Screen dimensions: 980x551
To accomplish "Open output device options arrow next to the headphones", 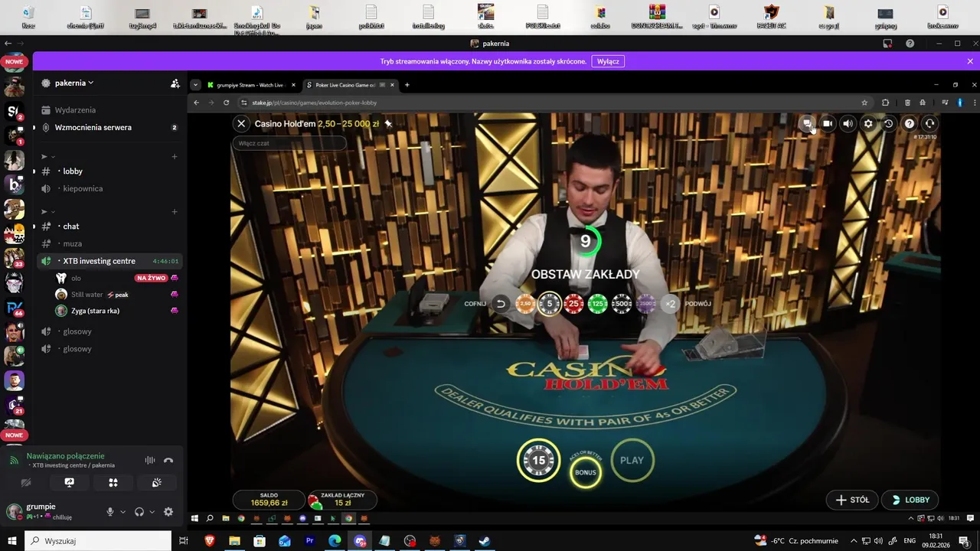I will click(152, 512).
